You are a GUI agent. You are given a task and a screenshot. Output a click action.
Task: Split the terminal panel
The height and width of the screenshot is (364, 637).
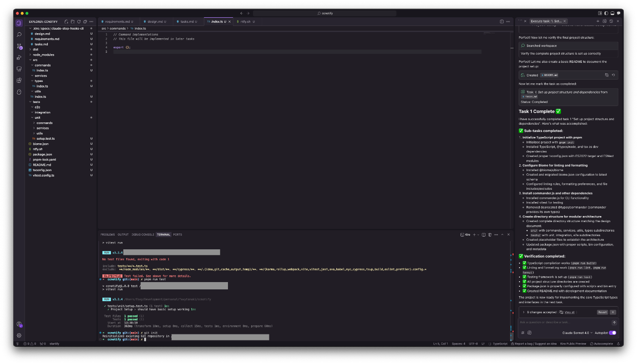coord(484,235)
